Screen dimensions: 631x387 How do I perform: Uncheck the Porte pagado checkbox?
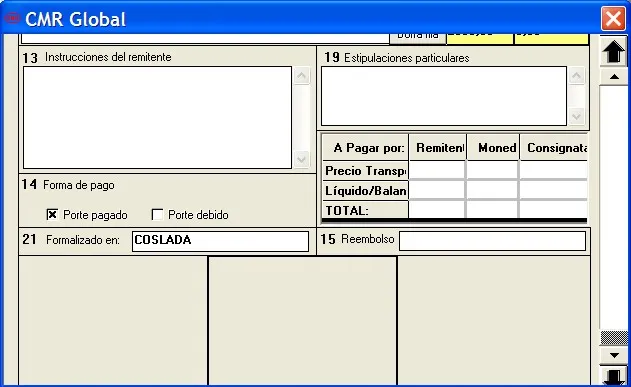(52, 214)
